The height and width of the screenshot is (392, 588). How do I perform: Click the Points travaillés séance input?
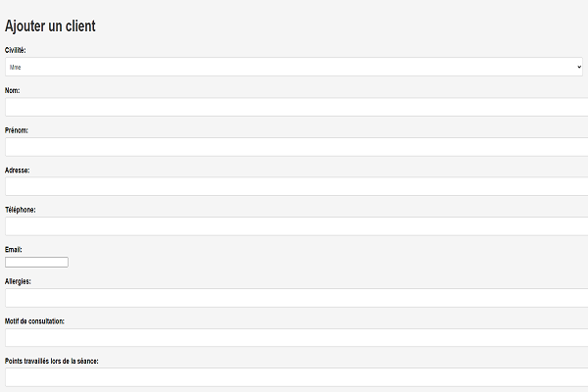coord(297,377)
